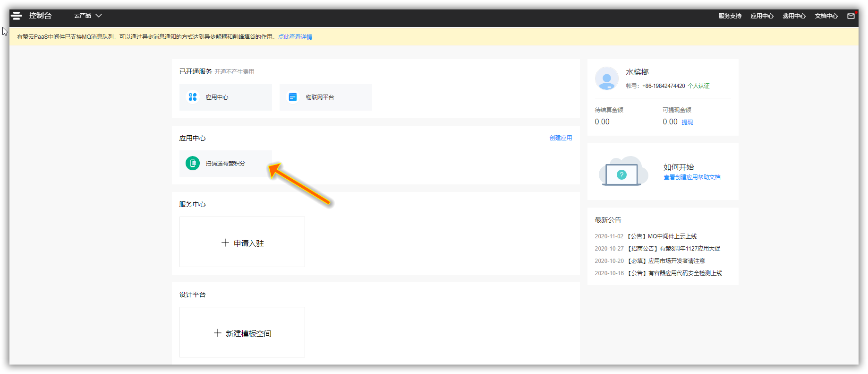Image resolution: width=868 pixels, height=374 pixels.
Task: Click the plus icon beside 申请入驻
Action: 225,243
